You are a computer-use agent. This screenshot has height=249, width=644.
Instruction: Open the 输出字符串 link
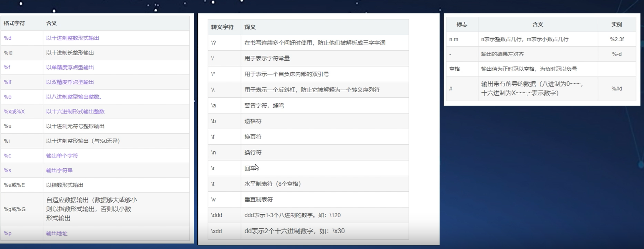(x=59, y=170)
